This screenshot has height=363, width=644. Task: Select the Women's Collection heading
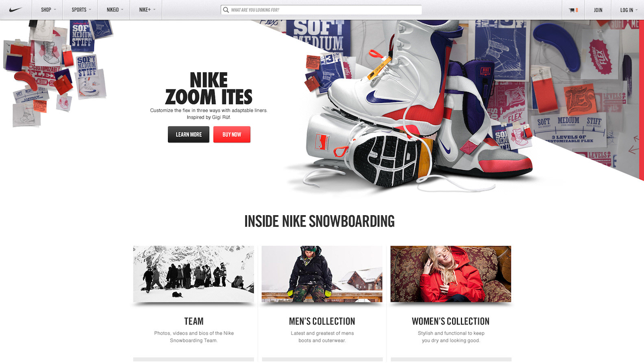451,321
